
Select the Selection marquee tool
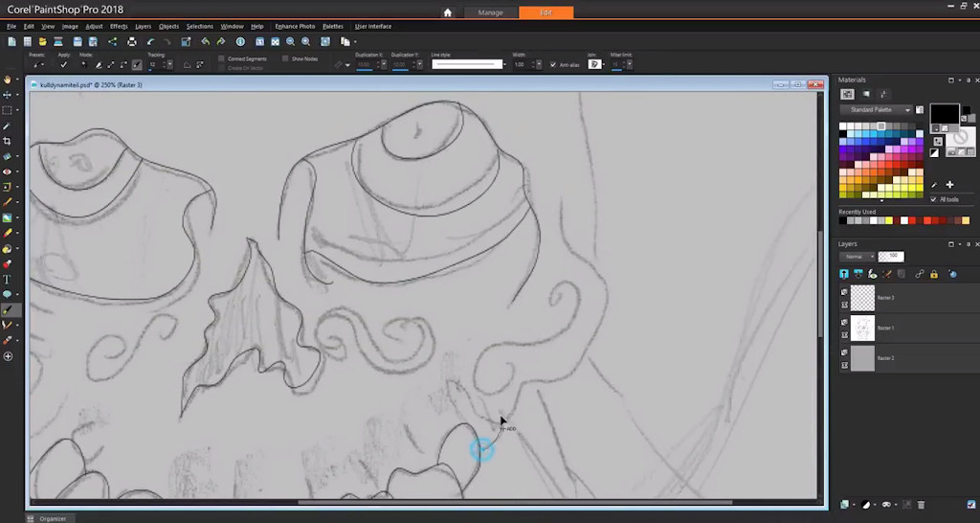[7, 110]
